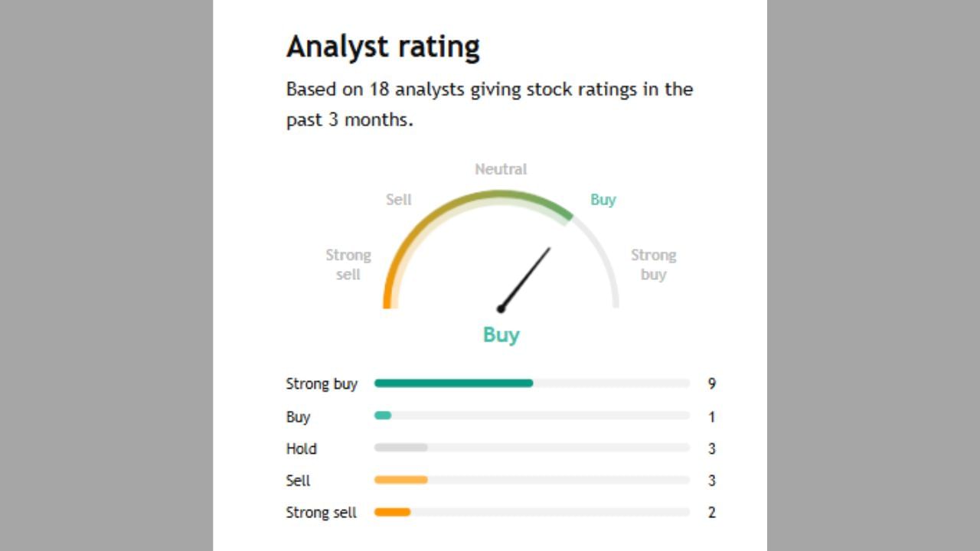Image resolution: width=980 pixels, height=551 pixels.
Task: Click the Sell label on gauge
Action: click(x=399, y=200)
